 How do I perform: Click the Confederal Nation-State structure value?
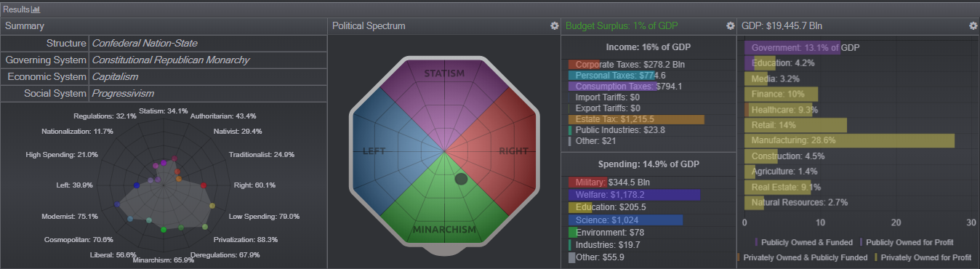pos(145,44)
